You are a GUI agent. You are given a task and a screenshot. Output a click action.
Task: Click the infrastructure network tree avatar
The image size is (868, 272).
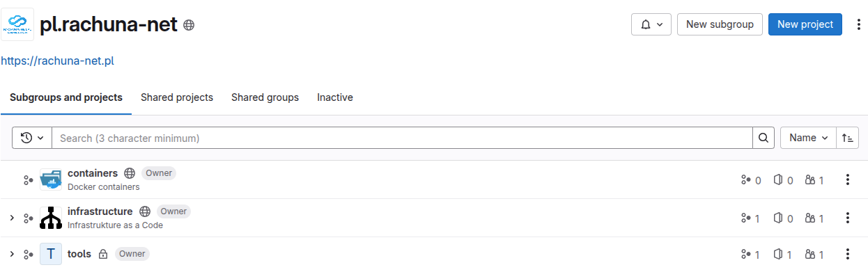(x=51, y=218)
